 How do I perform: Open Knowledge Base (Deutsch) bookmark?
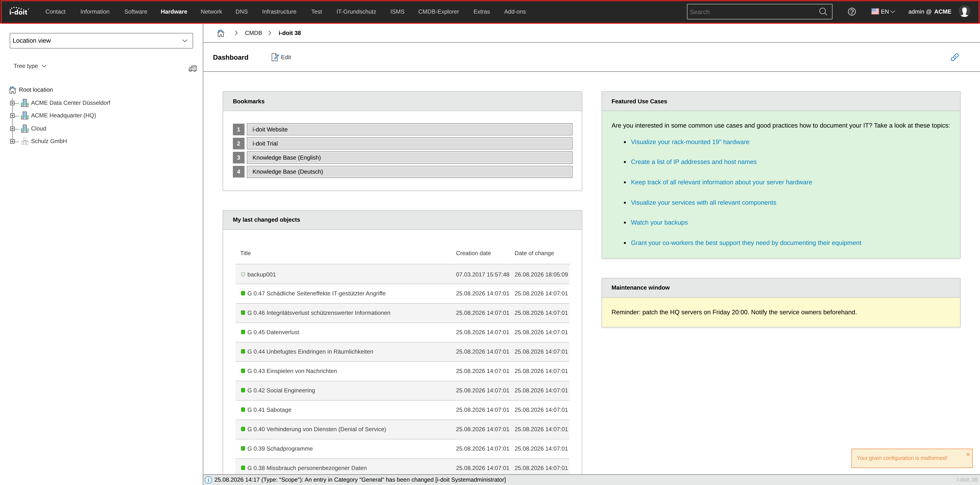pos(409,171)
